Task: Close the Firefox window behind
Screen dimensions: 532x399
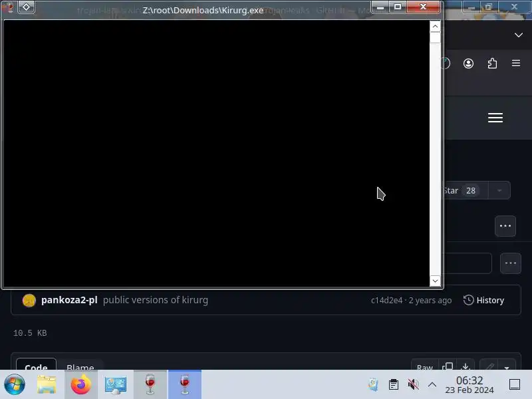Action: coord(514,7)
